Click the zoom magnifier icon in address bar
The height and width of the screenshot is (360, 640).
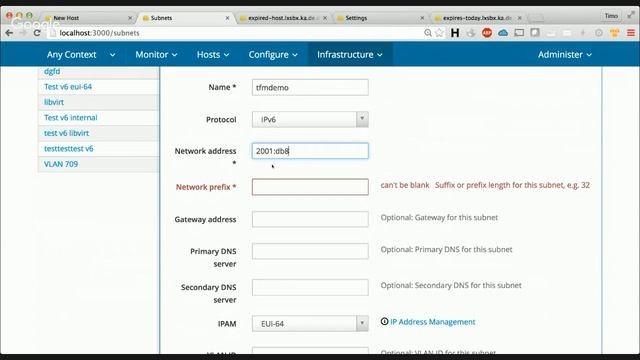[x=428, y=33]
